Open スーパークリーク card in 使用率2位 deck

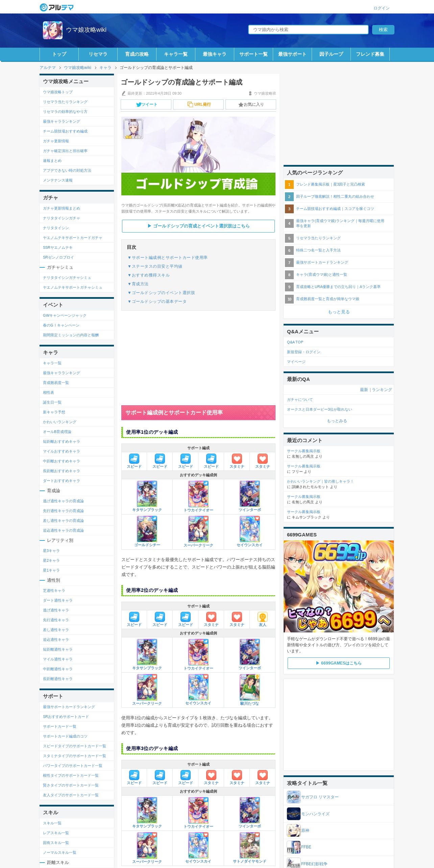click(x=147, y=687)
